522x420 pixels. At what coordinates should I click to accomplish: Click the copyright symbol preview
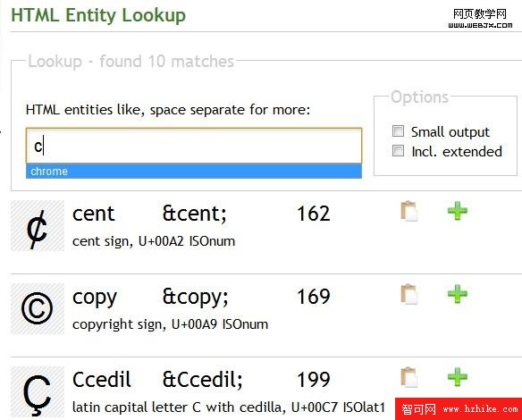click(38, 308)
